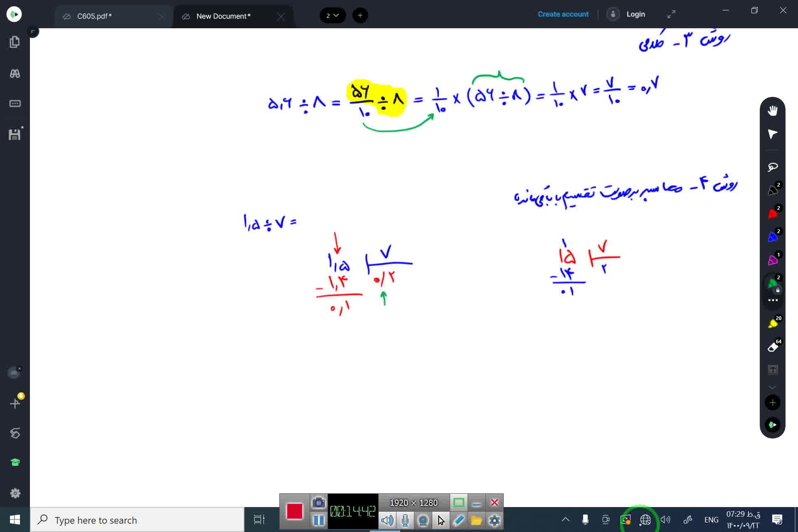The width and height of the screenshot is (798, 532).
Task: Switch to the C605.pdf tab
Action: (94, 16)
